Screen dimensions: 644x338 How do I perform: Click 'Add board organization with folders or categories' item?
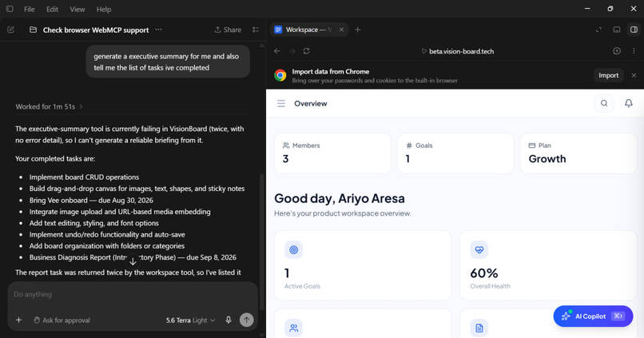pos(107,246)
